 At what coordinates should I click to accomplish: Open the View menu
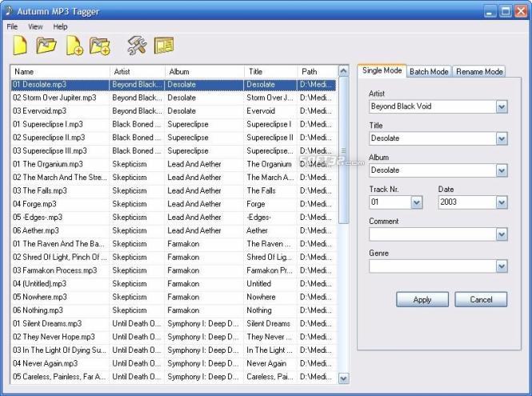35,26
